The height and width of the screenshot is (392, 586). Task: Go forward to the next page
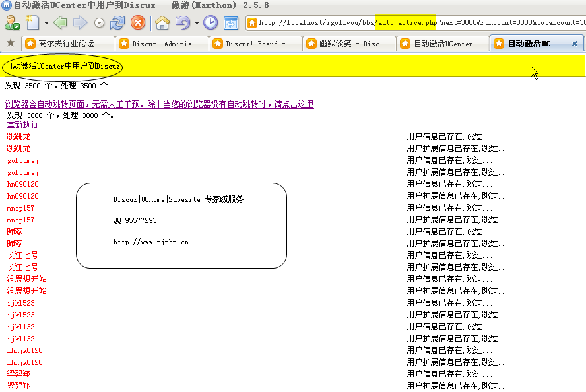click(x=80, y=23)
